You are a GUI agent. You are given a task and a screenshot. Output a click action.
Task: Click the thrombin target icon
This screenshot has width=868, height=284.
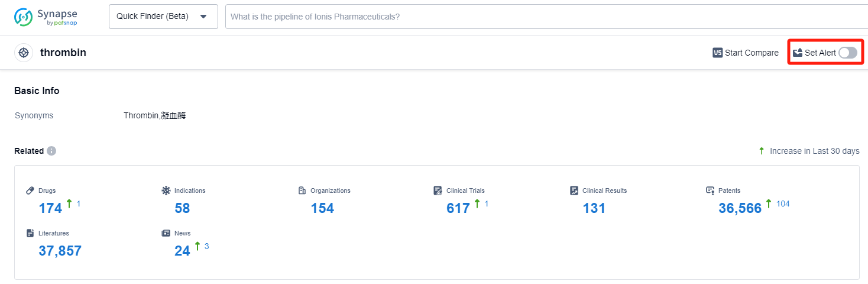point(24,53)
